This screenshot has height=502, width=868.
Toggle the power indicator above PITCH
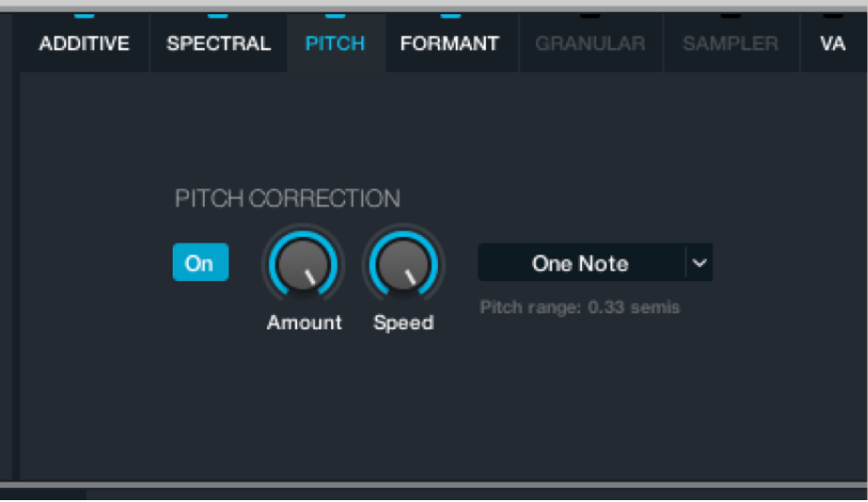[x=335, y=14]
